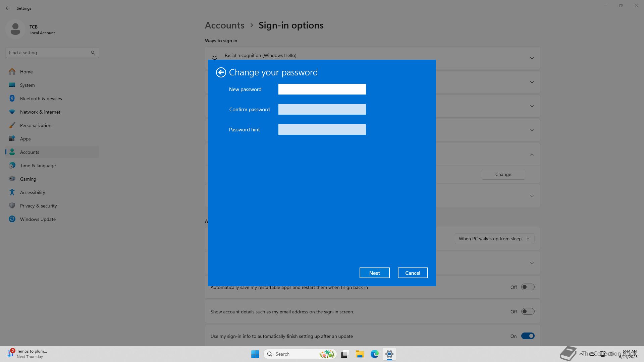Open Bluetooth & devices settings

(41, 99)
